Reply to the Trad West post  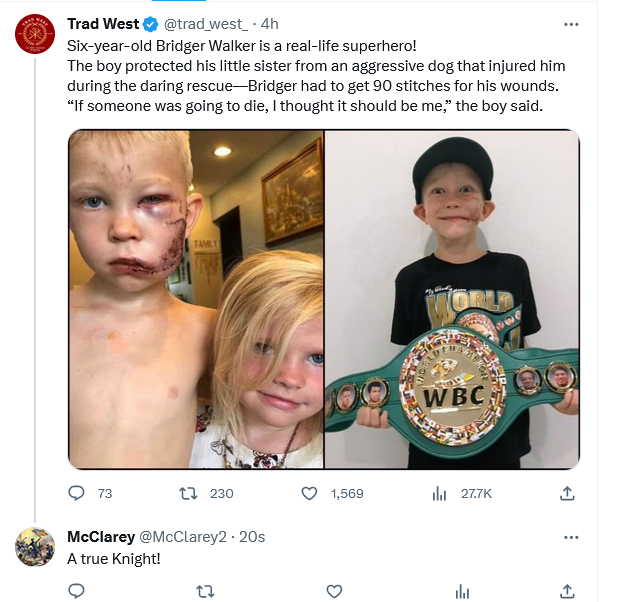76,493
